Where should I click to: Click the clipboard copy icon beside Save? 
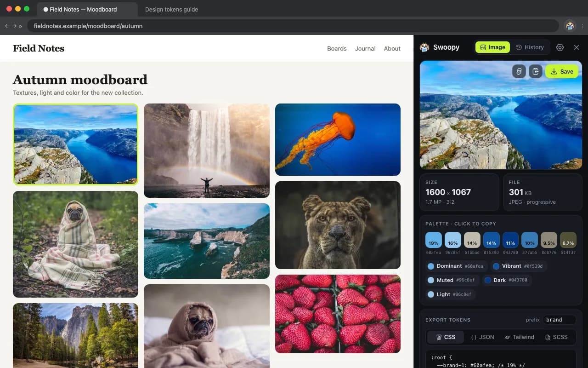536,71
